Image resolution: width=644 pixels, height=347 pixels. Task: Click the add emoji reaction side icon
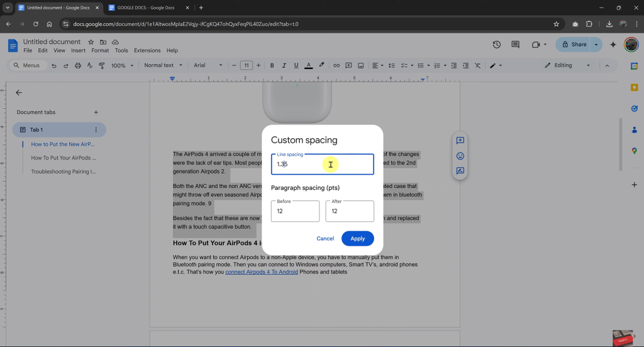460,156
